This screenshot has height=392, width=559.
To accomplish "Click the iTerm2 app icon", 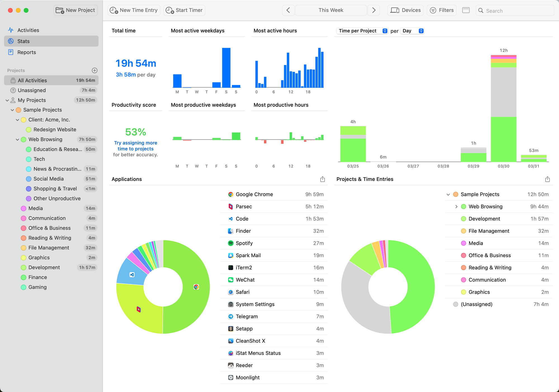I will click(x=231, y=268).
